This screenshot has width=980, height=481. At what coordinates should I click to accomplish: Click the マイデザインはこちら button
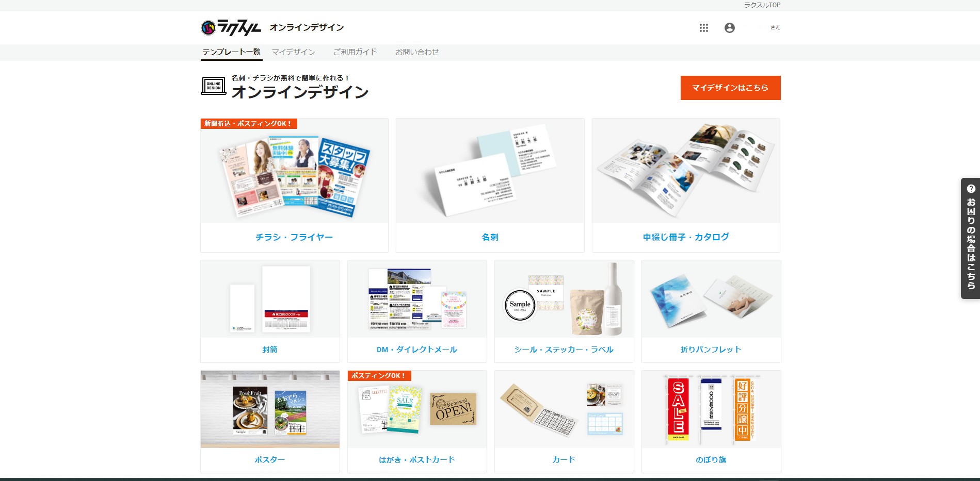coord(730,88)
